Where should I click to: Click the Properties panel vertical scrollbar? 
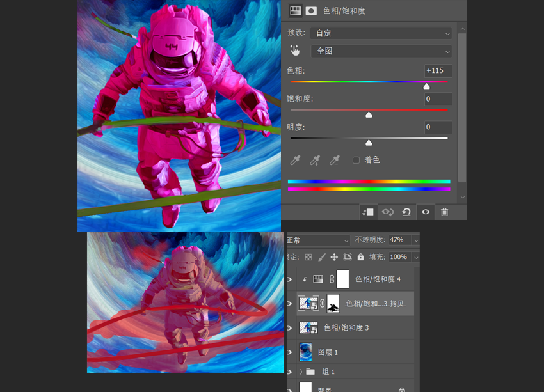tap(462, 107)
